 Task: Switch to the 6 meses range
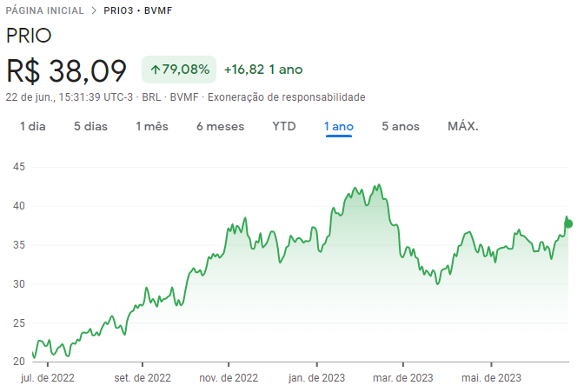[220, 126]
